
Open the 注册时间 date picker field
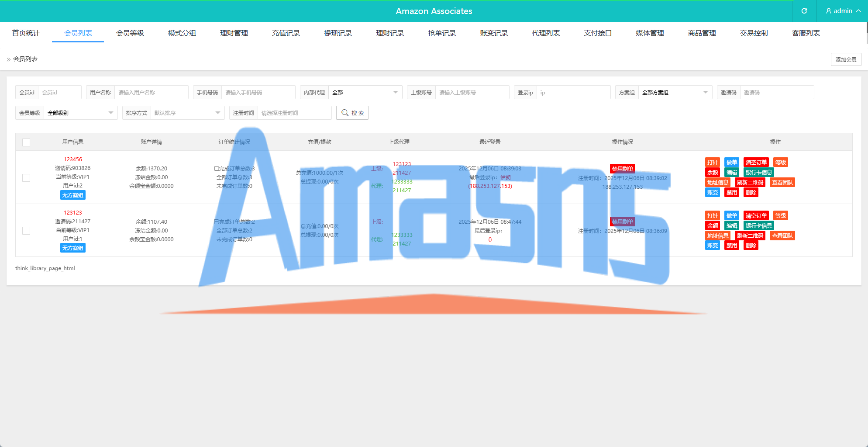pos(294,113)
